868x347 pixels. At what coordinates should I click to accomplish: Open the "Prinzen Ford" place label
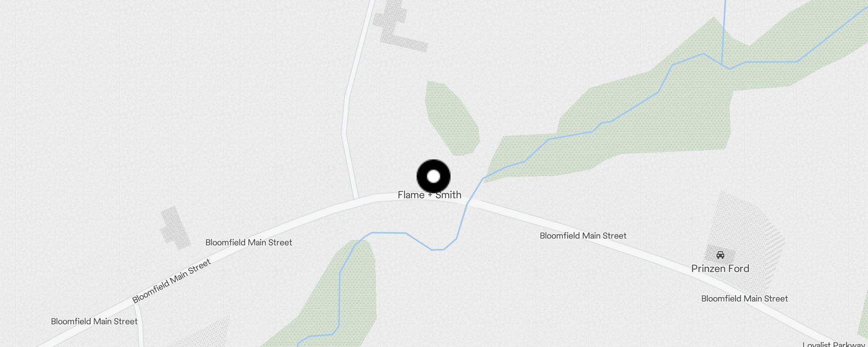tap(720, 268)
